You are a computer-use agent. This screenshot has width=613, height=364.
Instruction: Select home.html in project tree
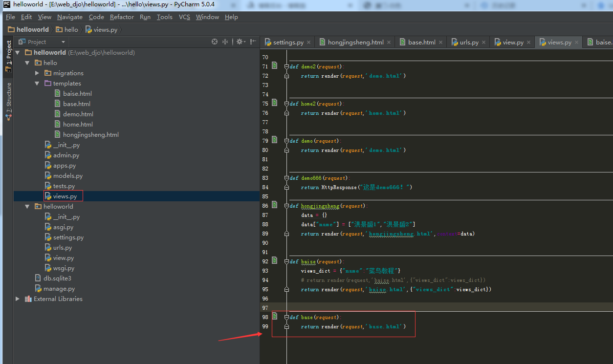[x=74, y=124]
